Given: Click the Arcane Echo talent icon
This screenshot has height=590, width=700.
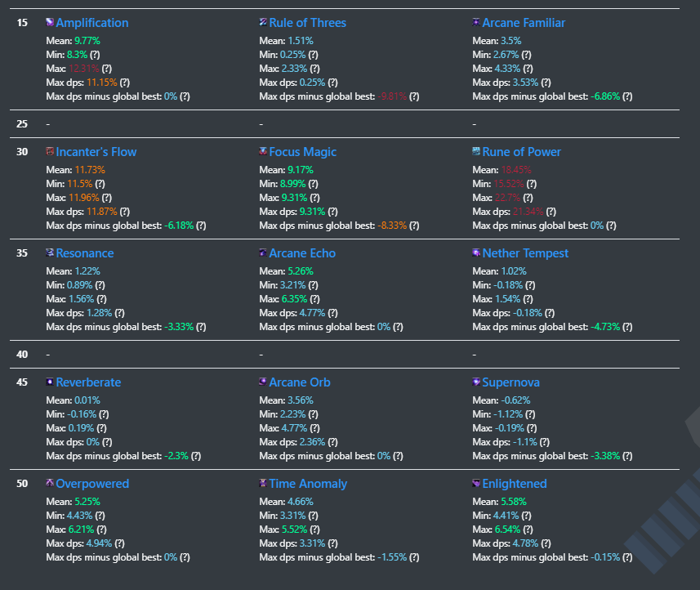Looking at the screenshot, I should pos(263,253).
